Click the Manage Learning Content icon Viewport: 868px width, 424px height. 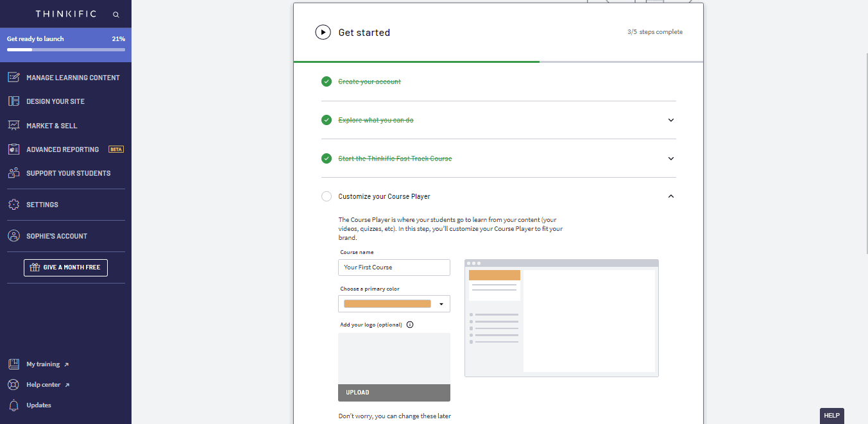coord(13,77)
